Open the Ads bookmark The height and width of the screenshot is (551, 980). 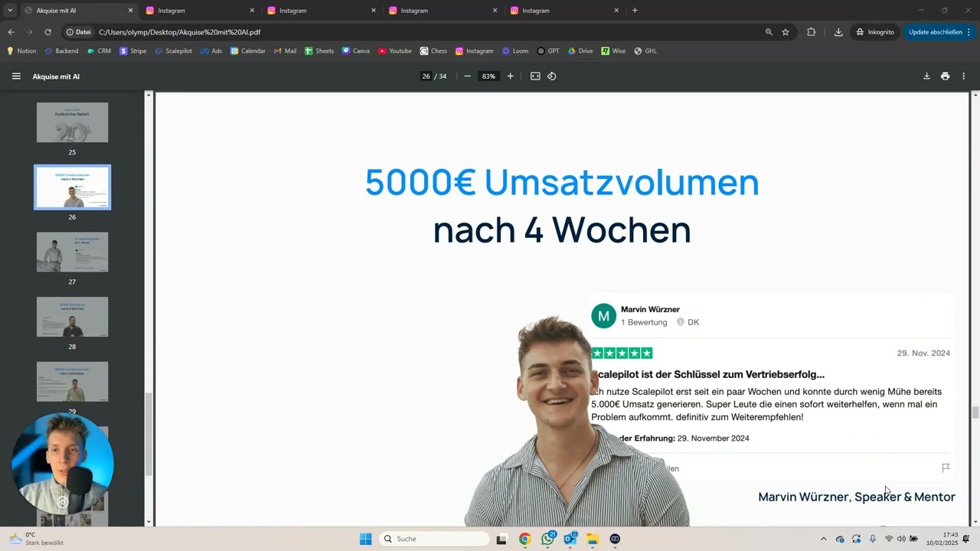click(x=211, y=51)
